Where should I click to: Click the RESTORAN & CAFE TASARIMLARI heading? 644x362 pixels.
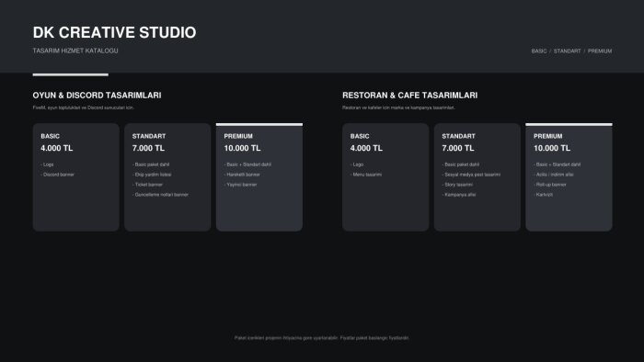pyautogui.click(x=410, y=96)
